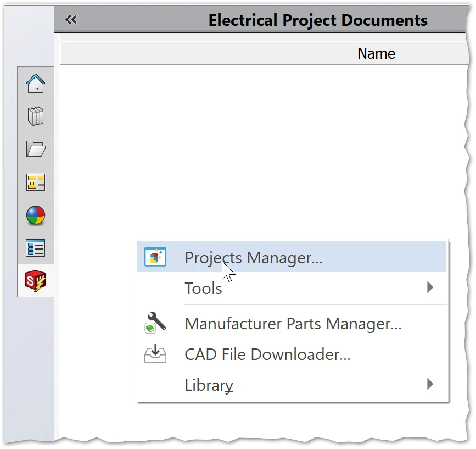The image size is (476, 449).
Task: Open the SOLIDWORKS Resources home tab
Action: [x=36, y=84]
